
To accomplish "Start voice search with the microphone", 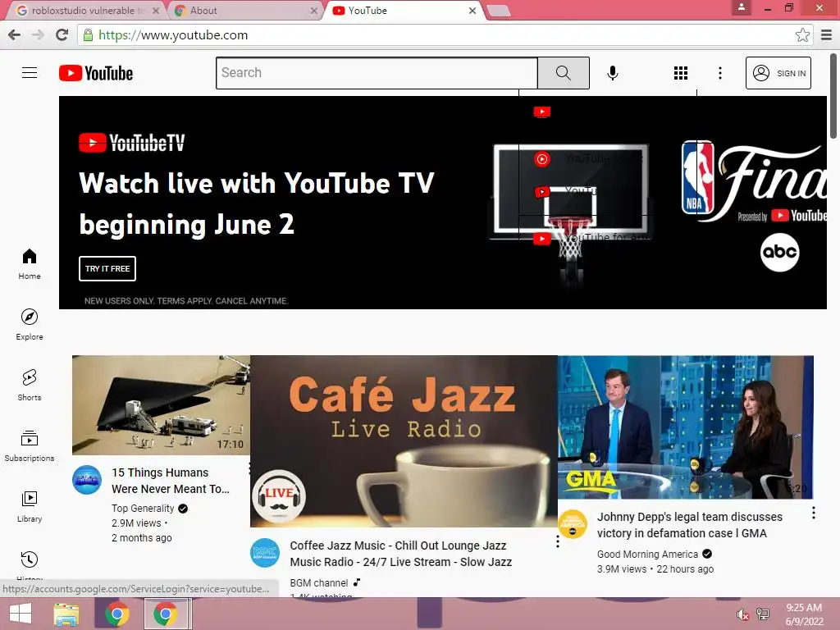I will [612, 73].
